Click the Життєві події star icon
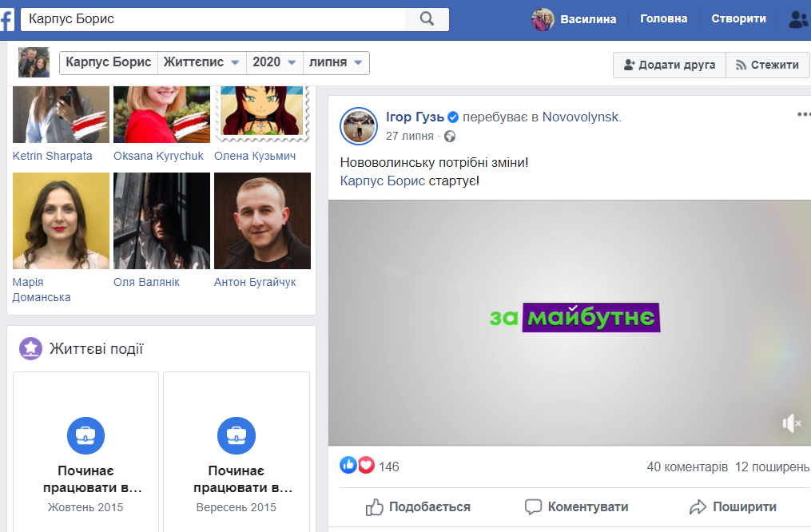 30,348
